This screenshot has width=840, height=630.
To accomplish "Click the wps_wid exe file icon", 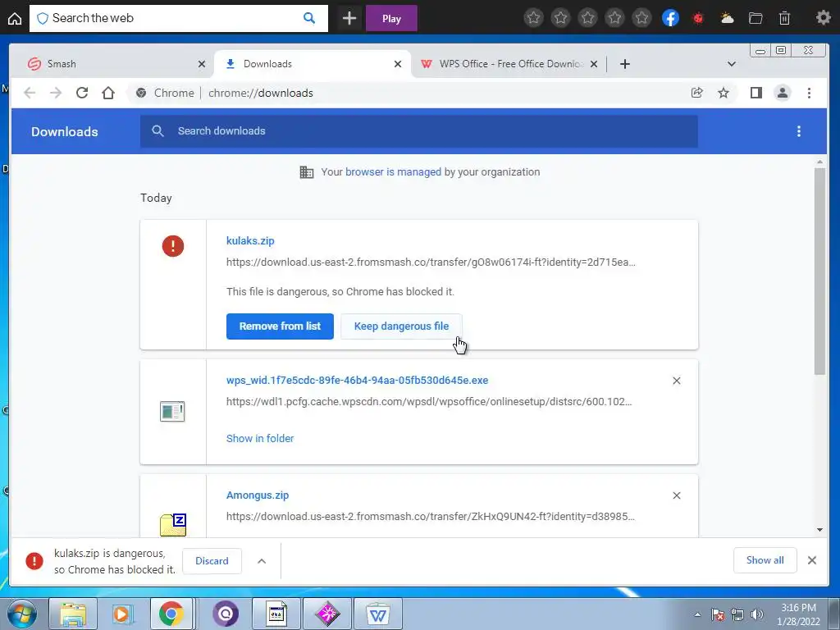I will 172,412.
